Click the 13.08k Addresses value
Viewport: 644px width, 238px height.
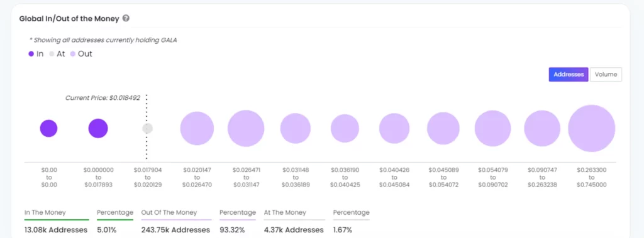coord(56,230)
